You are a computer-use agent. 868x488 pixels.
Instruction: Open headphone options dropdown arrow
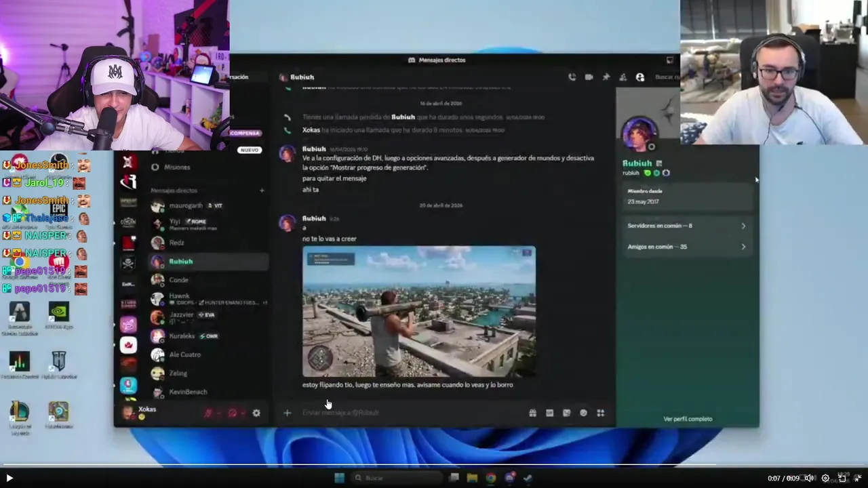click(242, 413)
